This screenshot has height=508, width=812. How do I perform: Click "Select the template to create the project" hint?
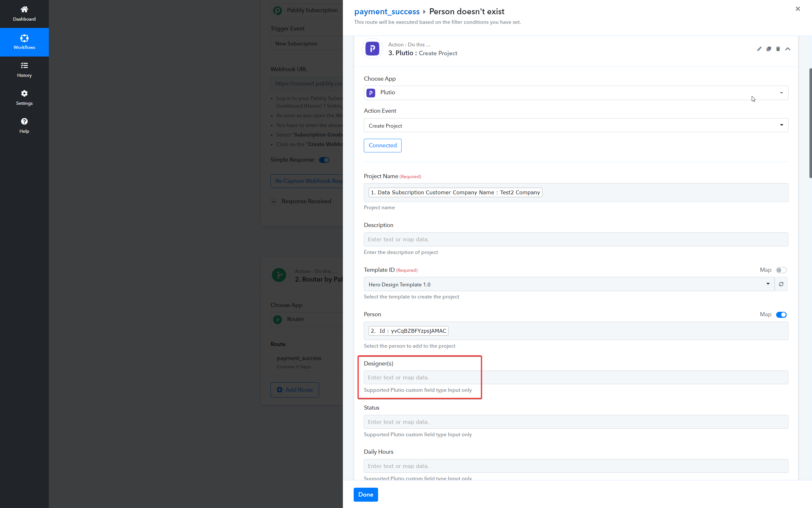click(411, 297)
